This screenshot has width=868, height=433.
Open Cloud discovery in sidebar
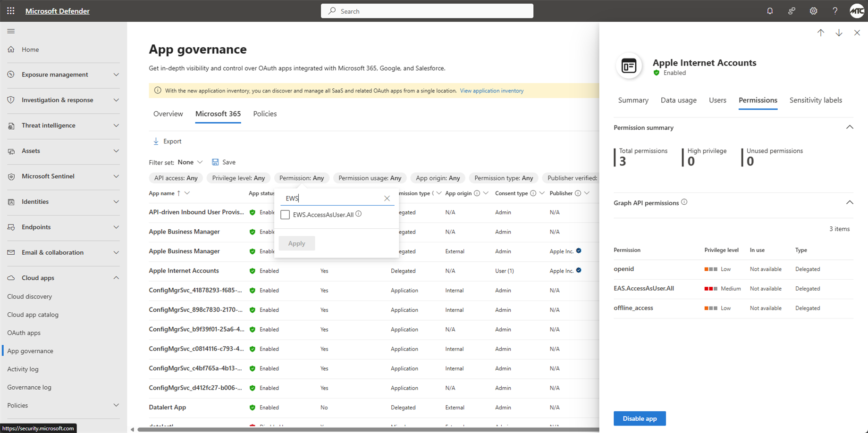pos(30,296)
